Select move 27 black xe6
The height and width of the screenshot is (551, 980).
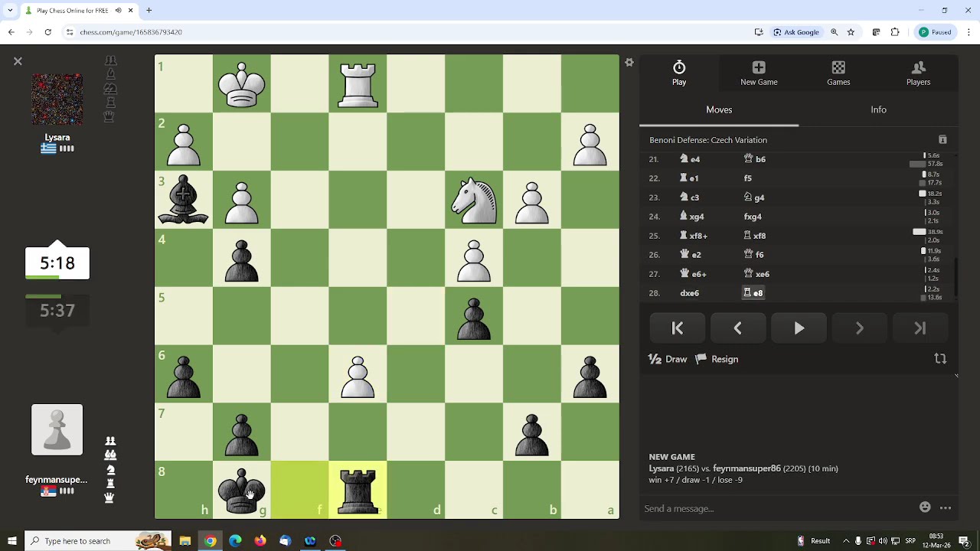tap(756, 274)
